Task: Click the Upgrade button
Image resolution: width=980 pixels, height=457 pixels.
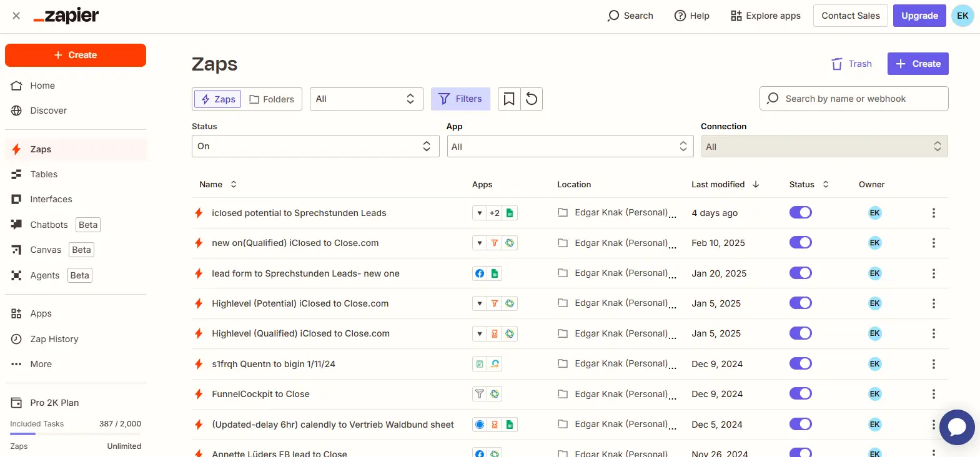Action: (x=919, y=16)
